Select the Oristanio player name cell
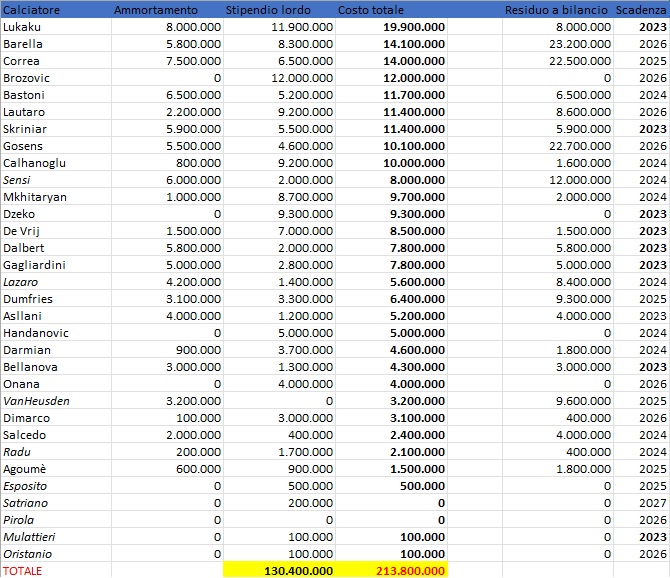The width and height of the screenshot is (670, 578). 30,553
